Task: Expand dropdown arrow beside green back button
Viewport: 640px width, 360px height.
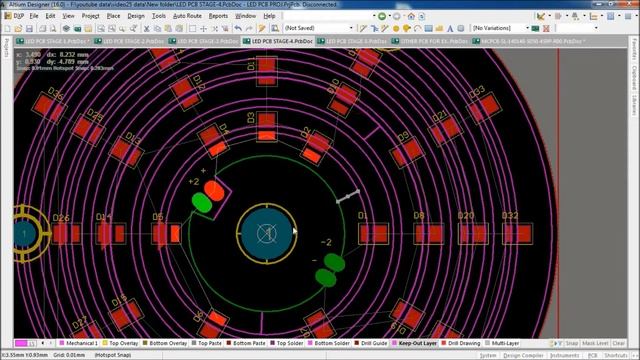Action: pyautogui.click(x=390, y=16)
